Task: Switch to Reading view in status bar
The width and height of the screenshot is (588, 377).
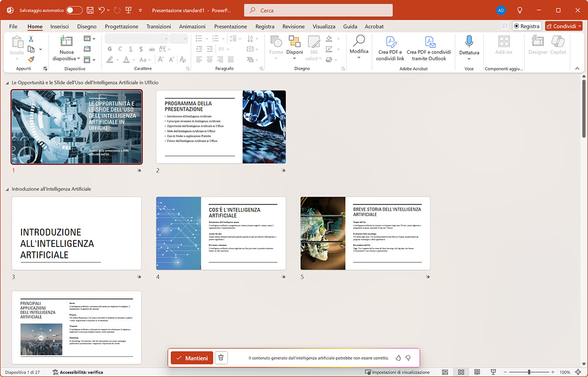Action: pos(477,372)
